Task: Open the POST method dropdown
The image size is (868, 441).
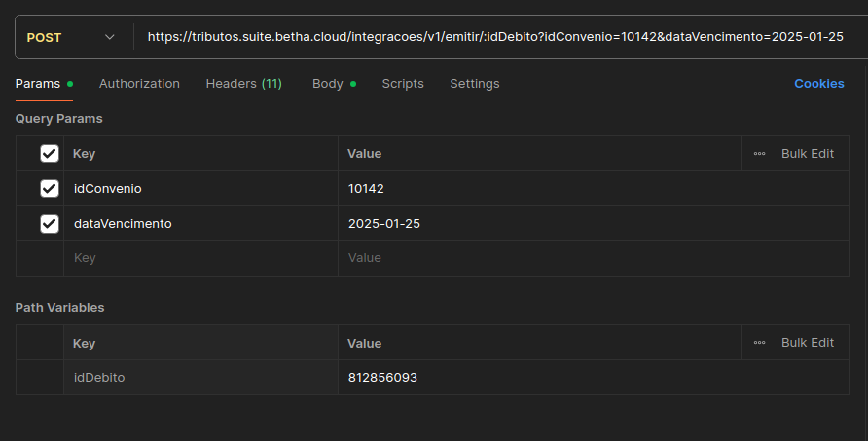Action: click(71, 37)
